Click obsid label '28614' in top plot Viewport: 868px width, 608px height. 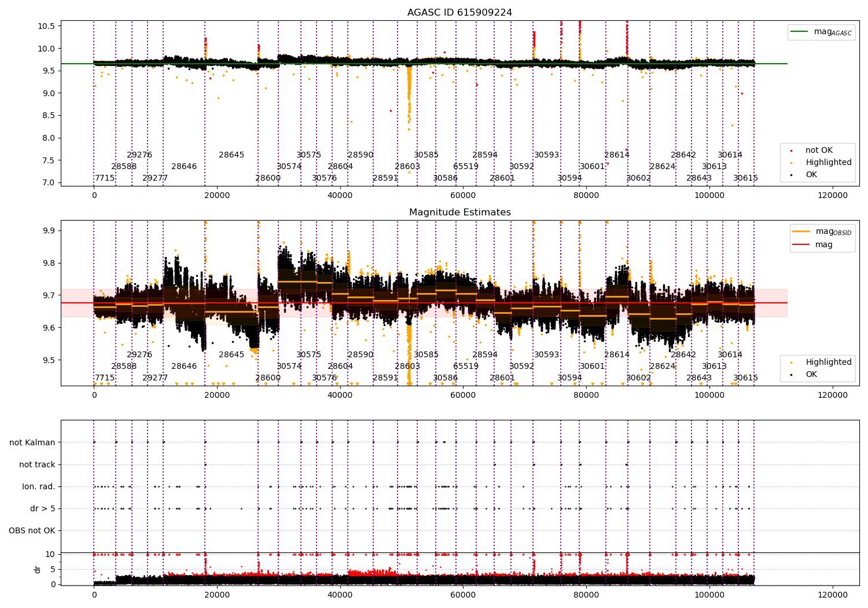click(x=617, y=155)
